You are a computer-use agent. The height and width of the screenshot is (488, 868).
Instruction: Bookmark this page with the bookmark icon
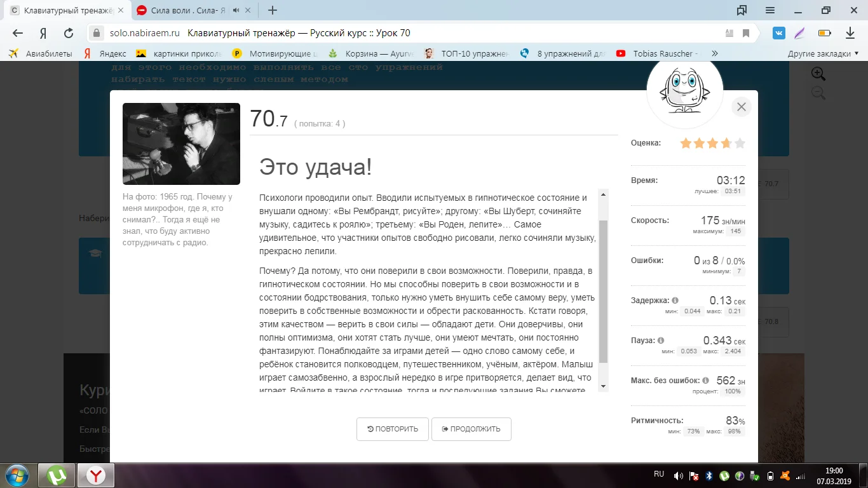tap(746, 33)
